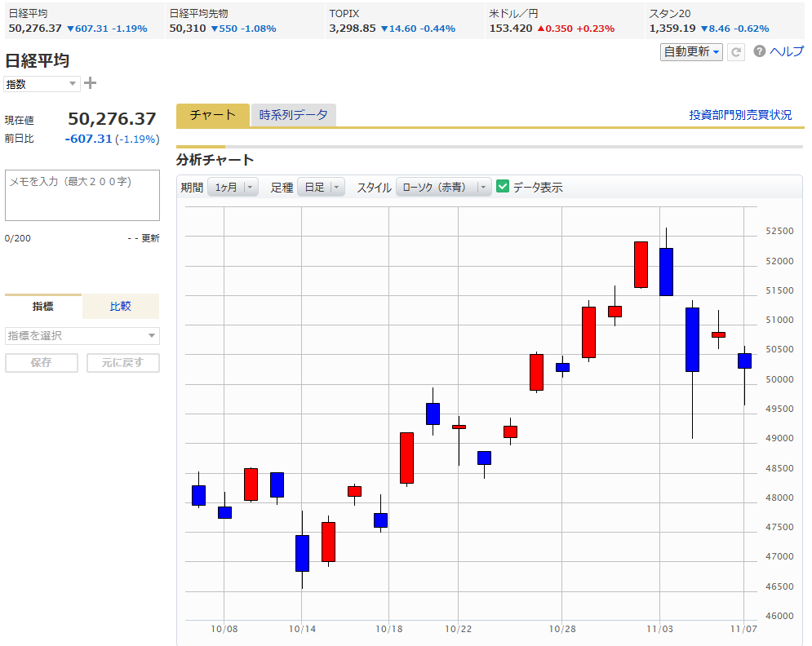Open the スタイル ローソク dropdown

coord(443,188)
